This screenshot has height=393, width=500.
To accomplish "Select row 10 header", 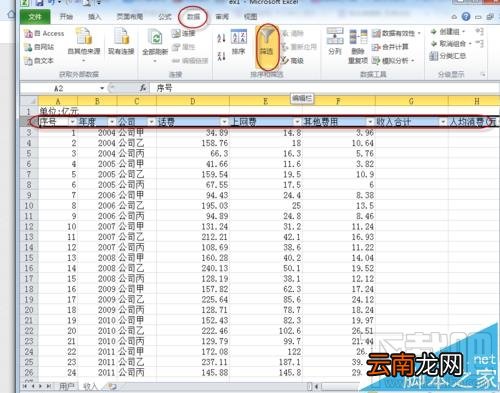I will (x=29, y=206).
